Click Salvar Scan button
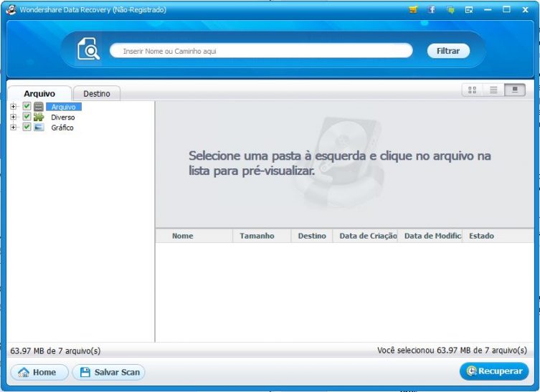This screenshot has height=392, width=540. tap(108, 373)
